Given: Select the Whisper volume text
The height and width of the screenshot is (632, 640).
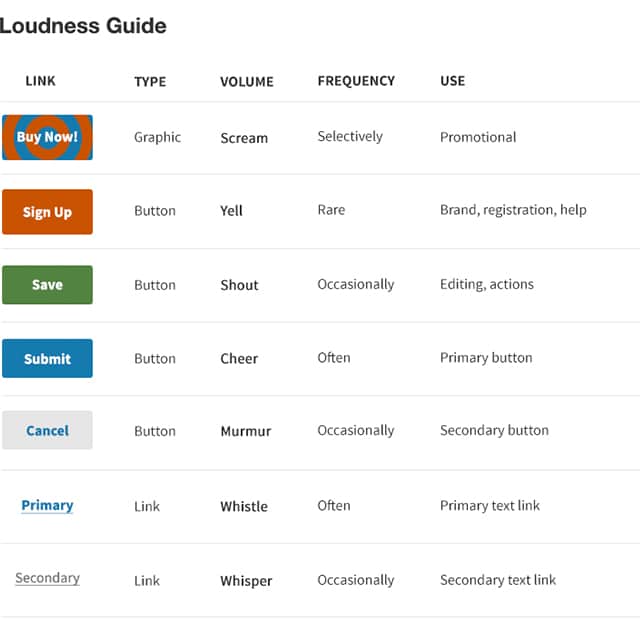Looking at the screenshot, I should 246,580.
